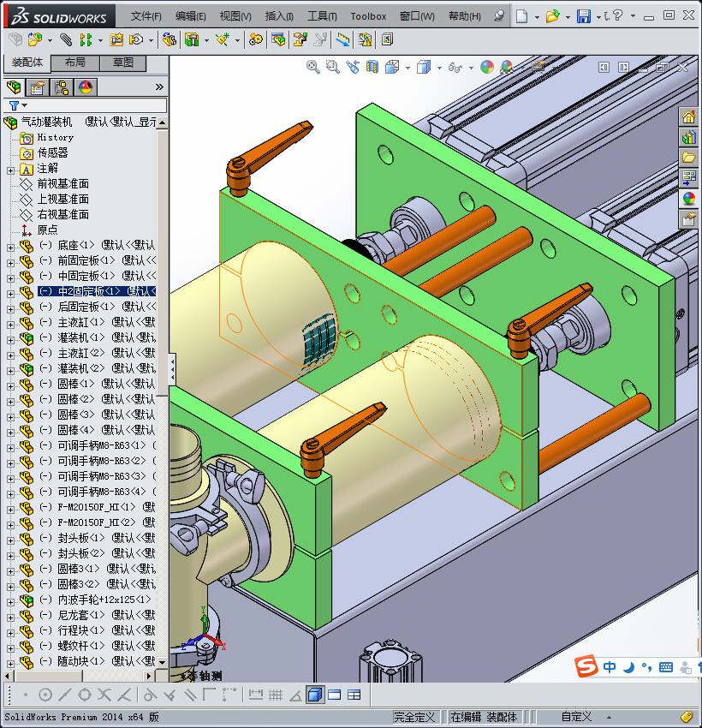The width and height of the screenshot is (702, 728).
Task: Select the 装配体 tab
Action: pos(27,63)
